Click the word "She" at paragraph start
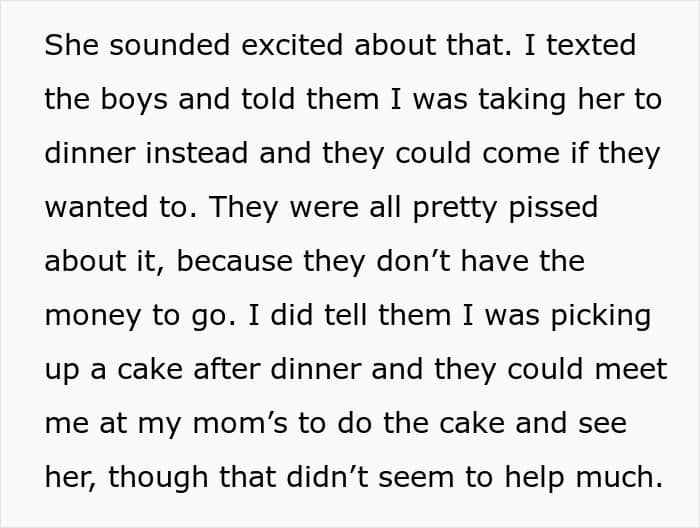Viewport: 700px width, 528px height. coord(69,47)
